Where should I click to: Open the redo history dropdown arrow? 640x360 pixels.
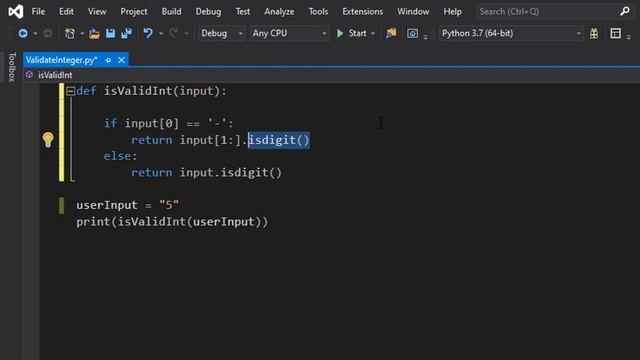tap(186, 33)
